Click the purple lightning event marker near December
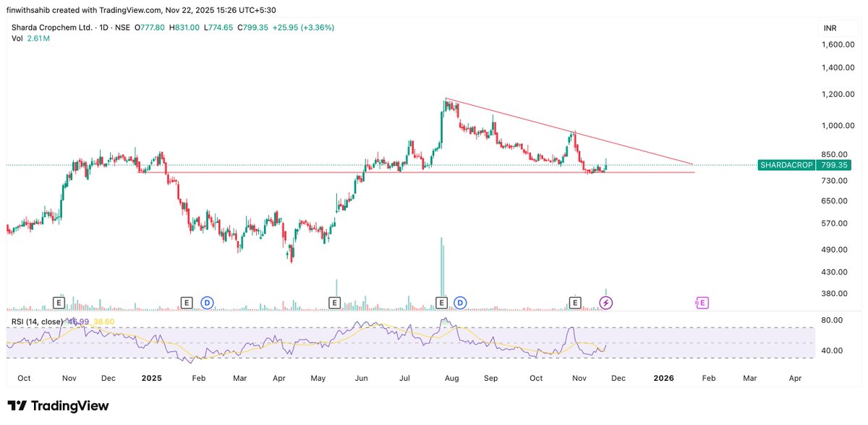Image resolution: width=868 pixels, height=425 pixels. pyautogui.click(x=605, y=302)
